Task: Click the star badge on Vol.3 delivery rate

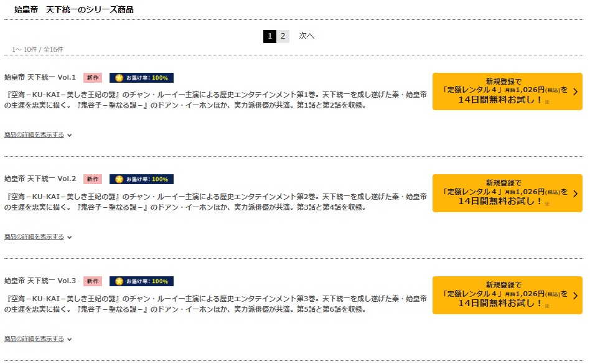Action: pos(119,281)
